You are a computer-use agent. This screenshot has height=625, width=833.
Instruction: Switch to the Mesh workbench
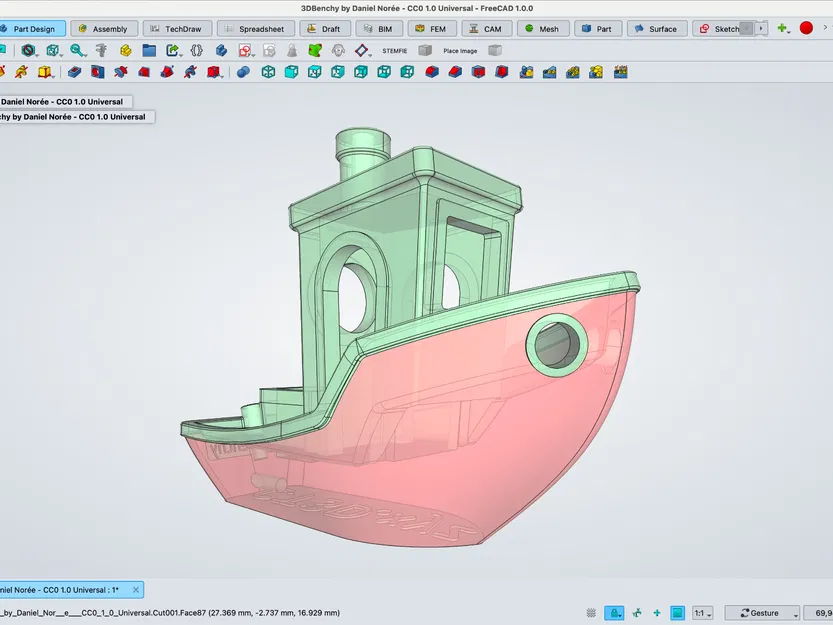pyautogui.click(x=543, y=28)
